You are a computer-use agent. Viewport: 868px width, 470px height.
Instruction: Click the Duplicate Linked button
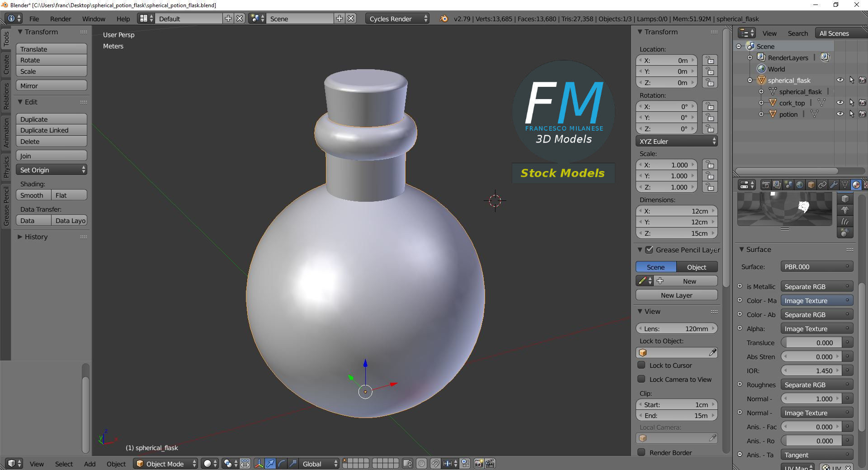[x=52, y=130]
